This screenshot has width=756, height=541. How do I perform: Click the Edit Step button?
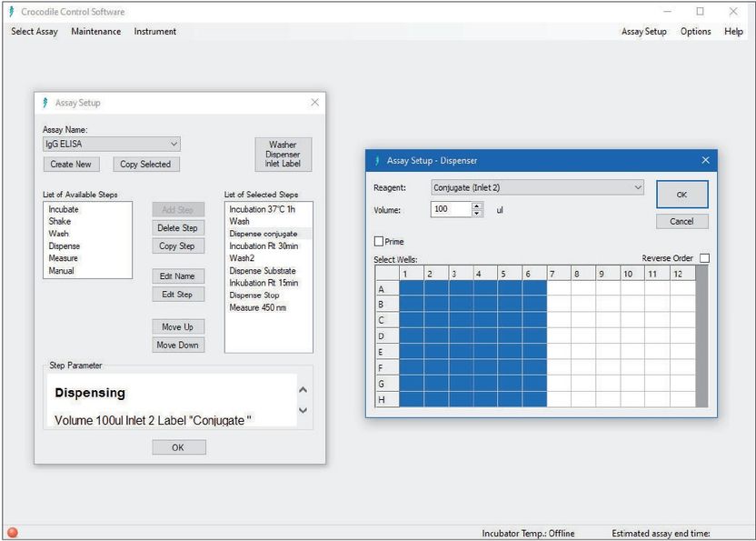pos(178,295)
